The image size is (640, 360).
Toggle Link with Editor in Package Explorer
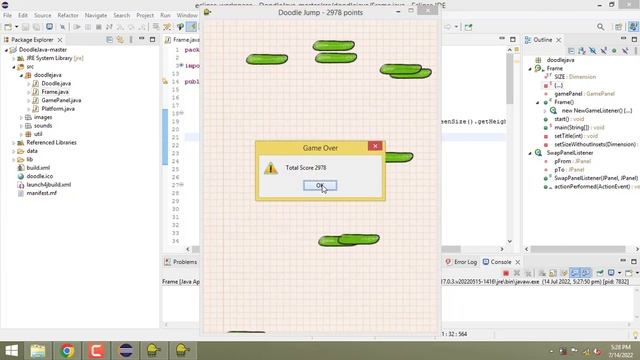coord(120,40)
